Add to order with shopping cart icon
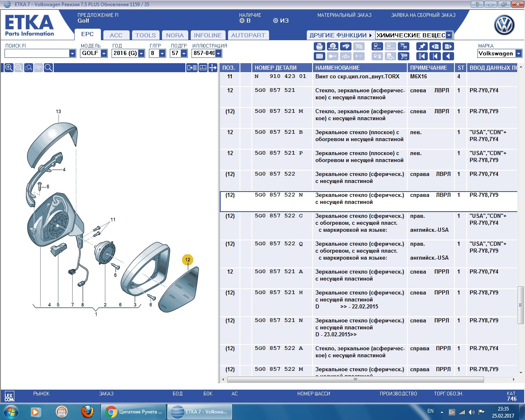 point(404,56)
